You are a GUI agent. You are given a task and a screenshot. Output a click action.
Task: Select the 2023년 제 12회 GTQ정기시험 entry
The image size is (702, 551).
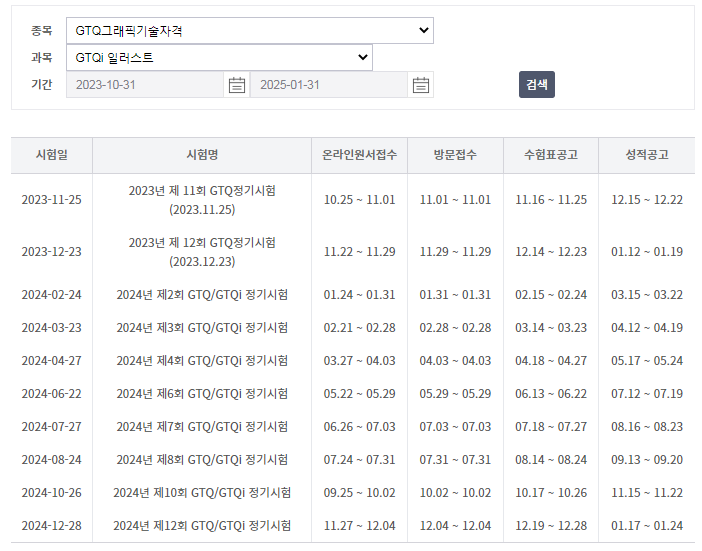[x=202, y=252]
